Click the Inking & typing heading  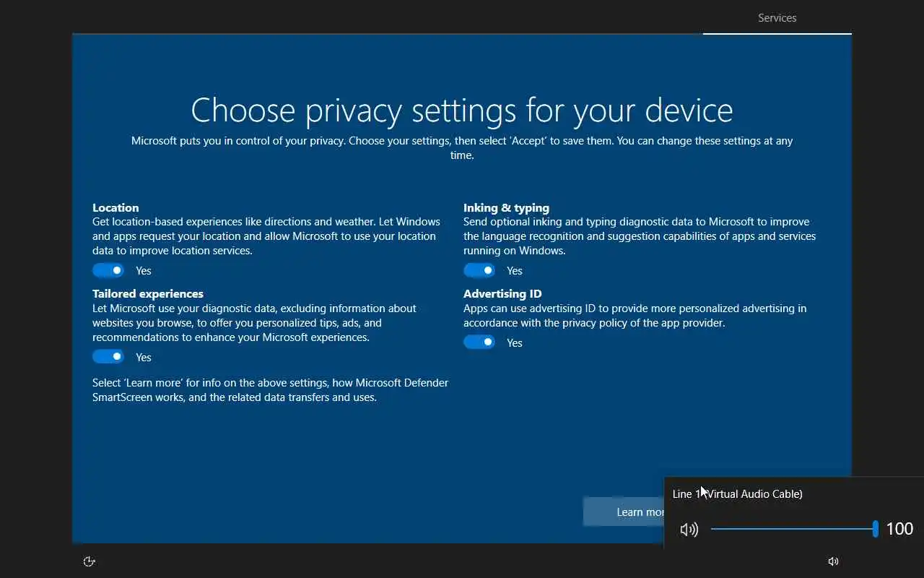click(x=506, y=207)
